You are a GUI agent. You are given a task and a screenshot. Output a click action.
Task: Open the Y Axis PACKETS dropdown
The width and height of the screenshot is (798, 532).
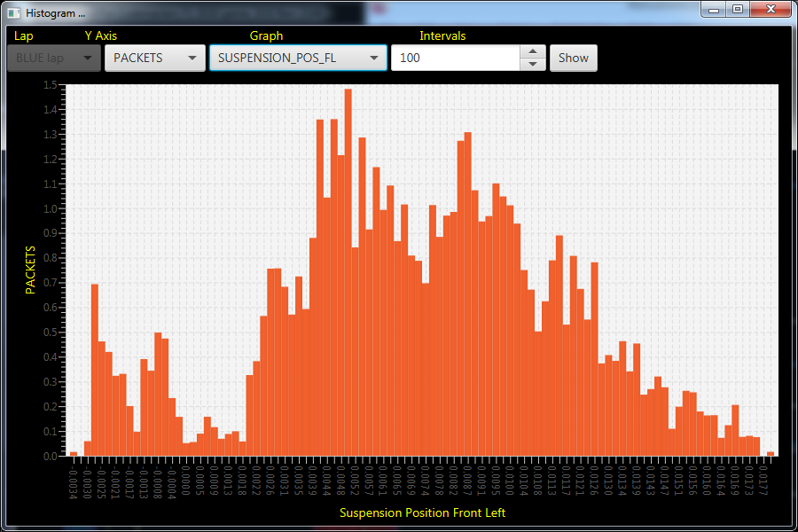click(x=154, y=58)
